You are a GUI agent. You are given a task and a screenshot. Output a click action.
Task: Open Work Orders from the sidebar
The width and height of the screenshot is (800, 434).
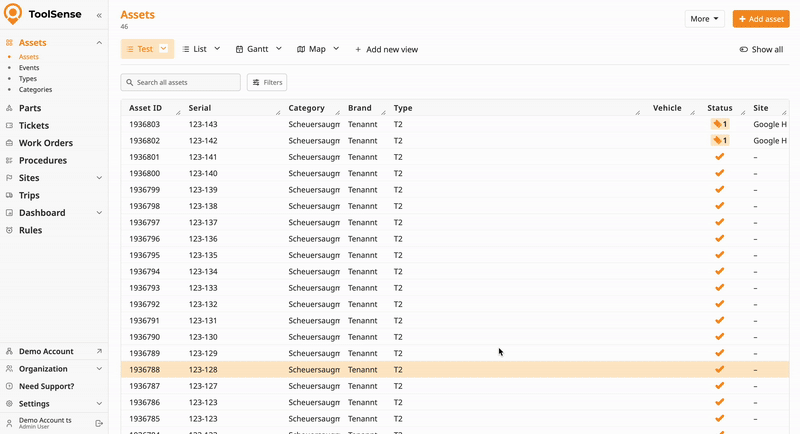coord(45,143)
